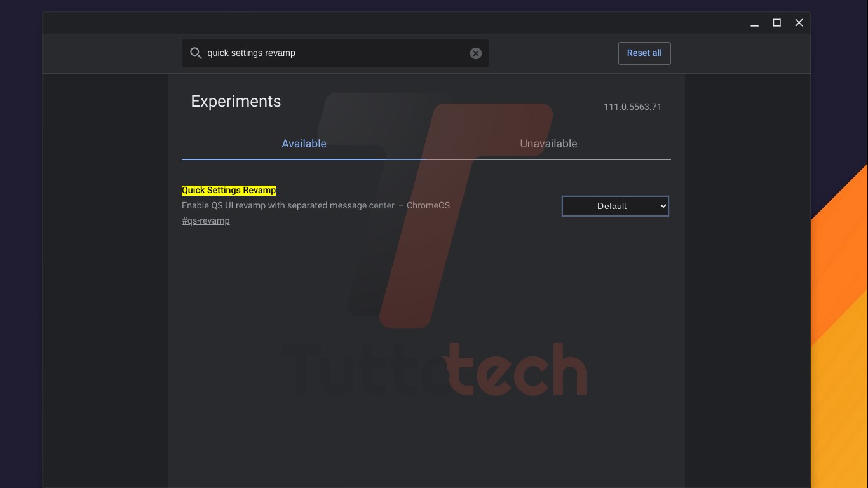Click the large red T watermark logo
The image size is (868, 488).
tap(445, 210)
